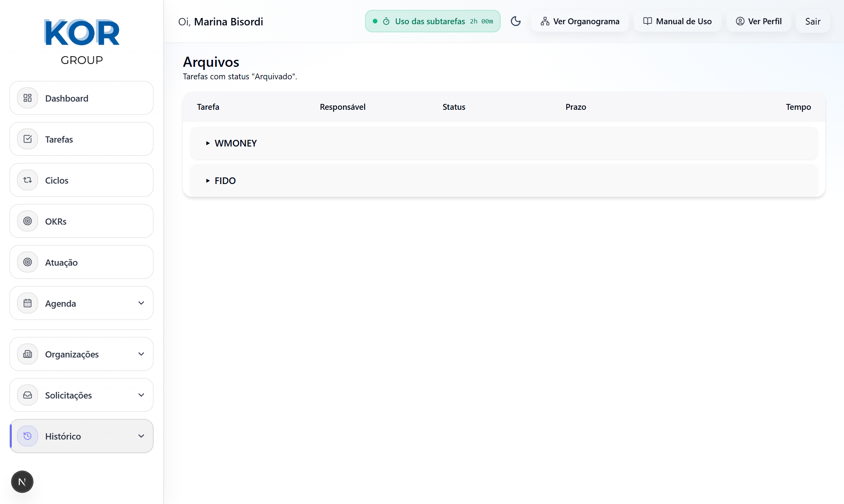The width and height of the screenshot is (844, 504).
Task: Click the Agenda calendar icon
Action: click(27, 303)
